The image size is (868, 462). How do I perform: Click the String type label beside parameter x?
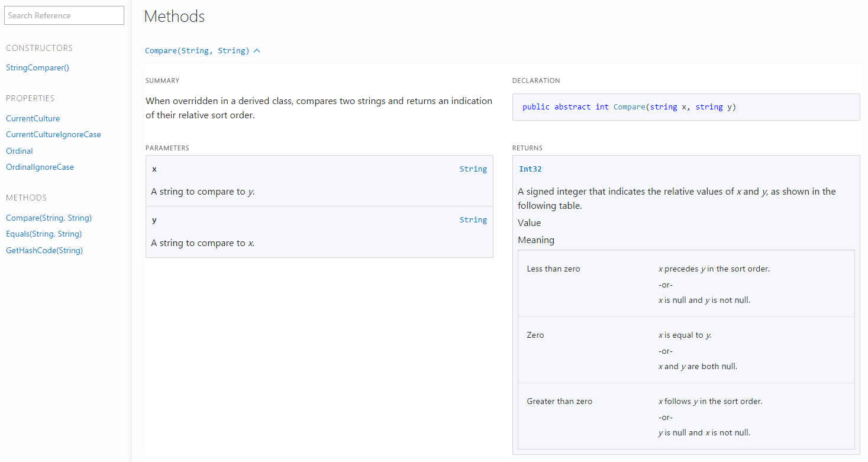click(473, 169)
